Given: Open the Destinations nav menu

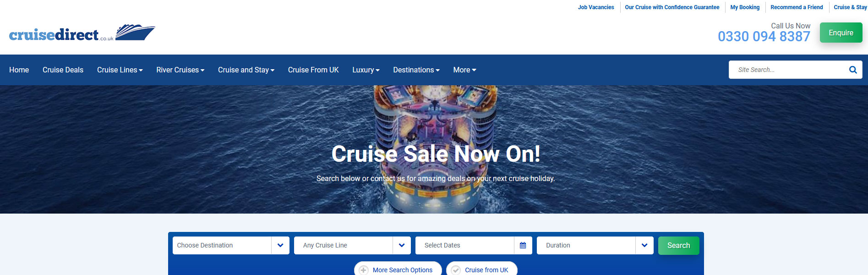Looking at the screenshot, I should 416,70.
